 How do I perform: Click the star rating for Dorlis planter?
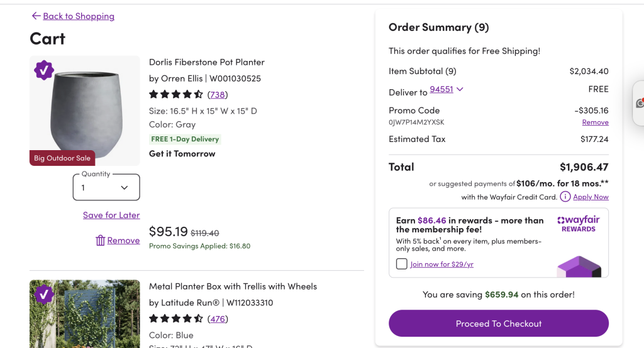tap(175, 94)
